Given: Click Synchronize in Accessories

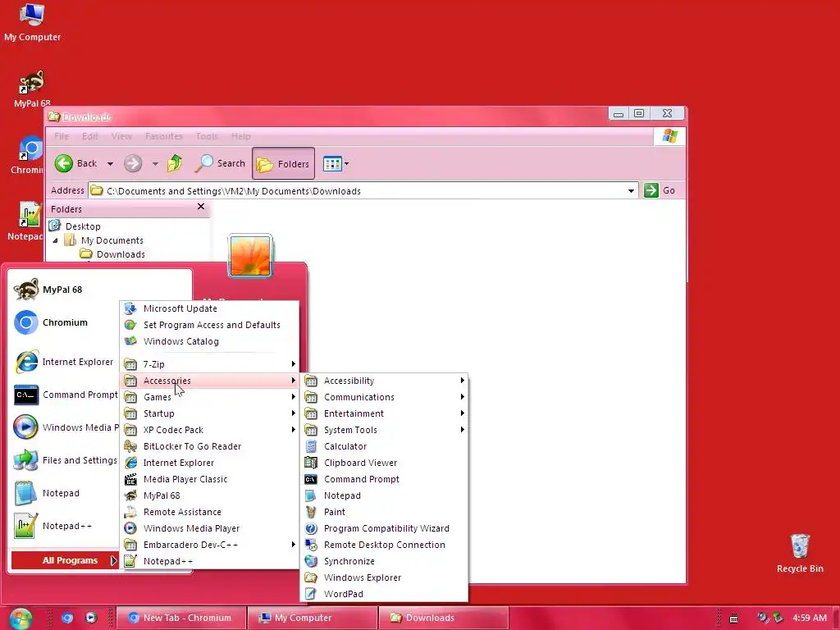Looking at the screenshot, I should [384, 561].
